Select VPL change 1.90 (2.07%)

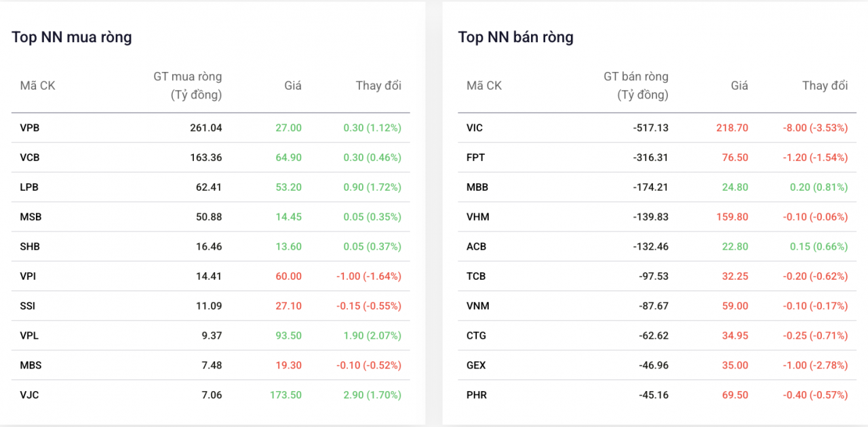coord(372,335)
